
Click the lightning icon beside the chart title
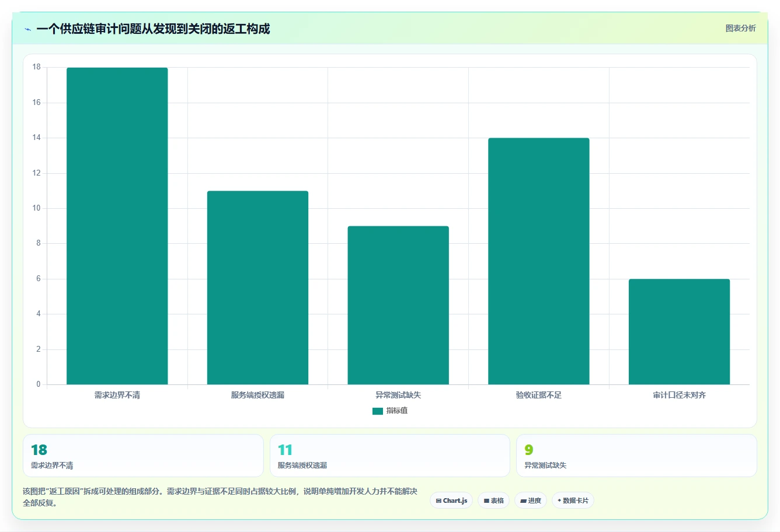tap(27, 29)
